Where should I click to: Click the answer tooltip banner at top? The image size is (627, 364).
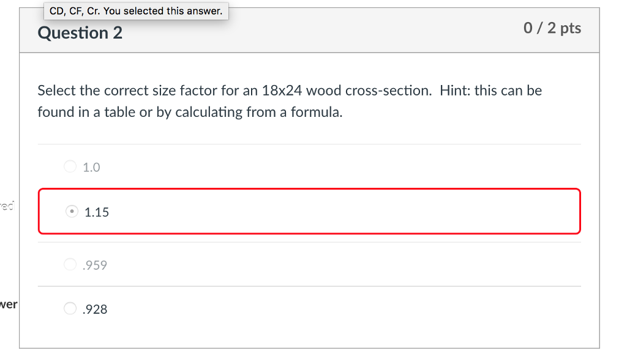(136, 10)
